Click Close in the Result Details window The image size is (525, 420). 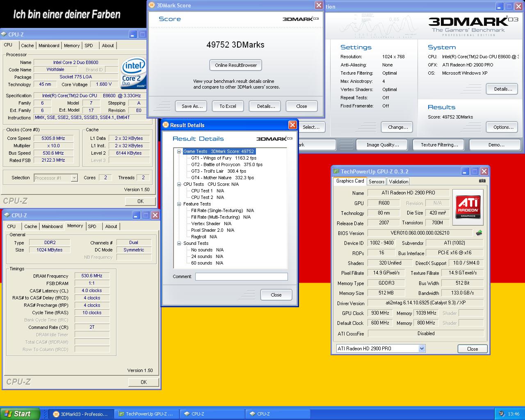click(x=276, y=295)
